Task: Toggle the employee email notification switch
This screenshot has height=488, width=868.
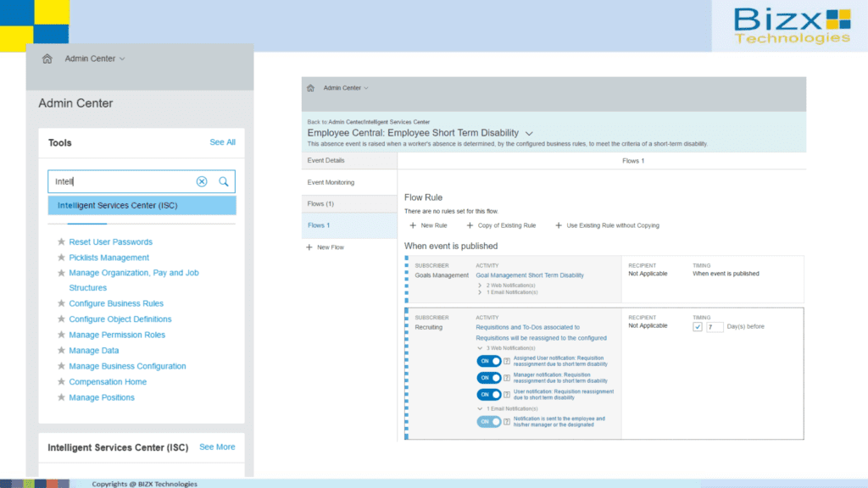Action: click(489, 422)
